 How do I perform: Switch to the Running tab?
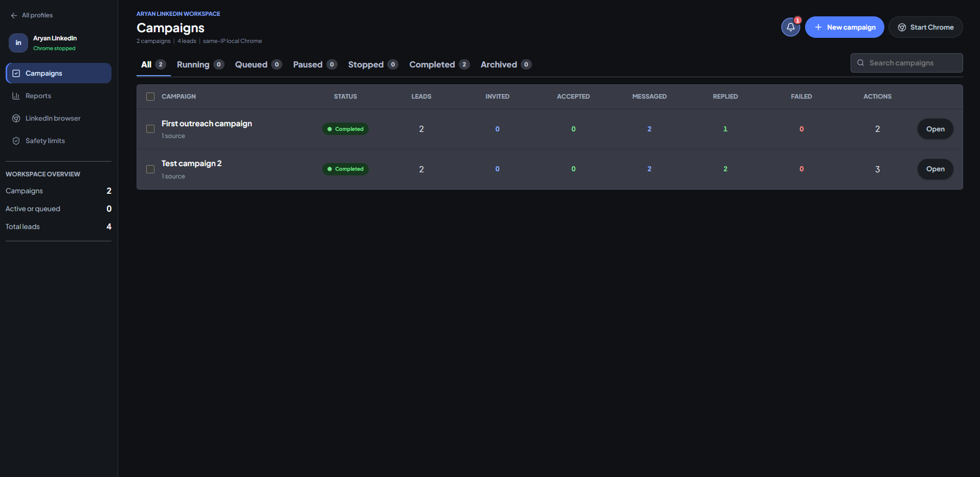[200, 64]
